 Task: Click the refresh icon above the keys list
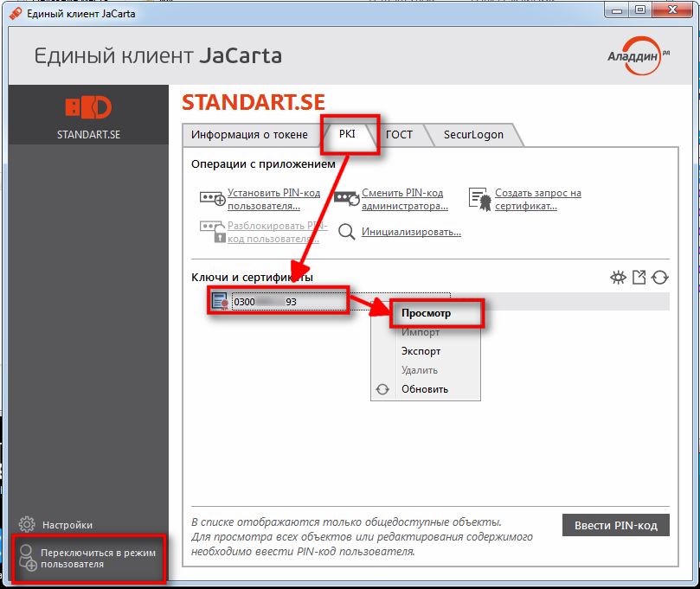coord(660,278)
